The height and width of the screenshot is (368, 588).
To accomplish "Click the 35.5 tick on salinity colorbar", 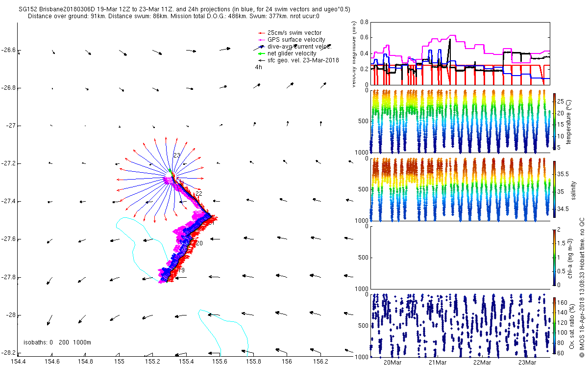I will tap(563, 174).
